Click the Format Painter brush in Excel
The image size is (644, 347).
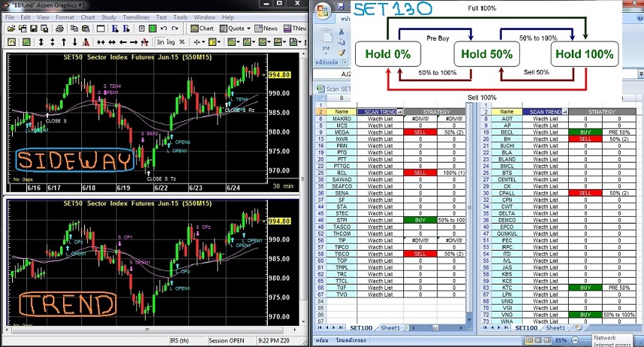(342, 52)
